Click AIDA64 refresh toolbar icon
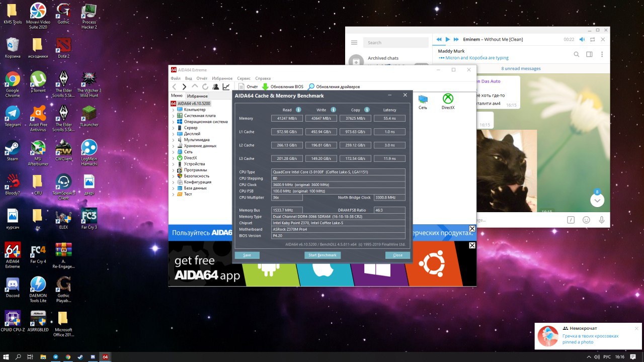The width and height of the screenshot is (644, 362). (x=205, y=86)
